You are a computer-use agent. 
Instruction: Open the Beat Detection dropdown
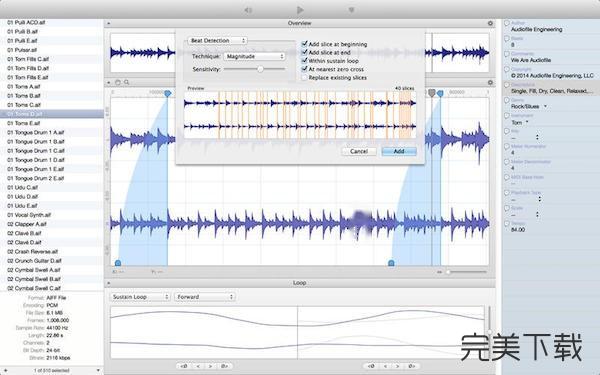tap(217, 41)
